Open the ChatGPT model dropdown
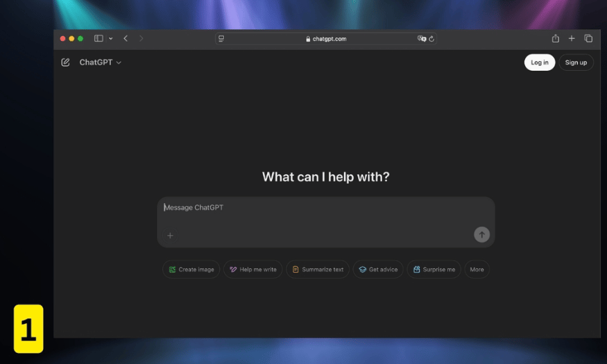The image size is (607, 364). (101, 62)
